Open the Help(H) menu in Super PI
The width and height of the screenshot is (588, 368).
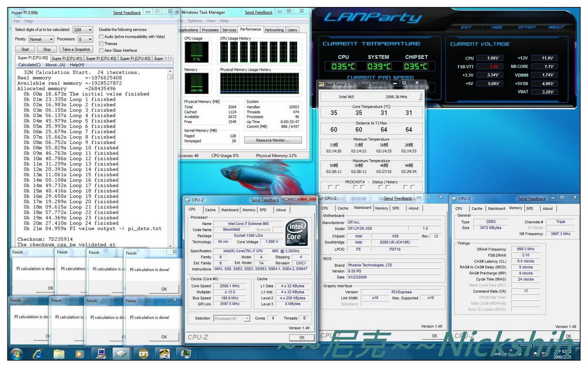[77, 65]
